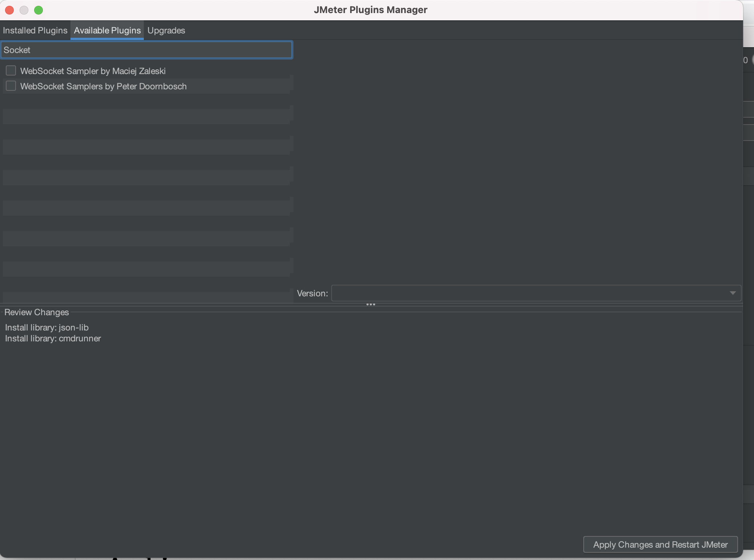Screen dimensions: 754x560
Task: Click Install library: json-lib text line
Action: (47, 328)
